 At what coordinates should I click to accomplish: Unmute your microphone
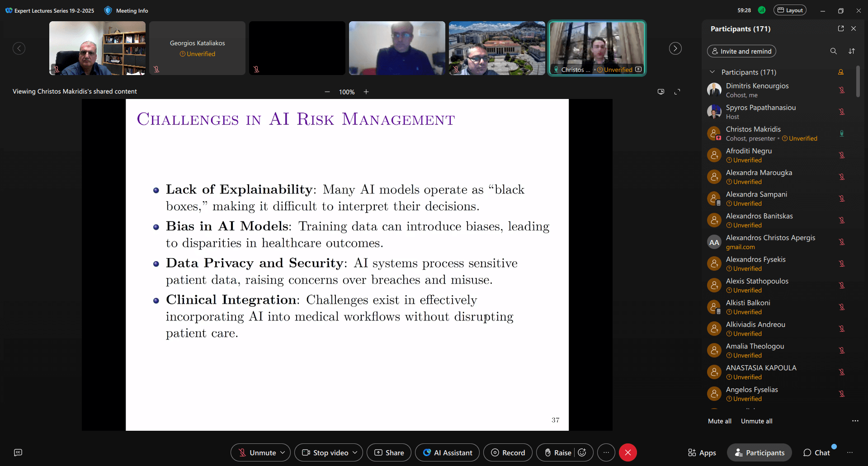pos(257,452)
